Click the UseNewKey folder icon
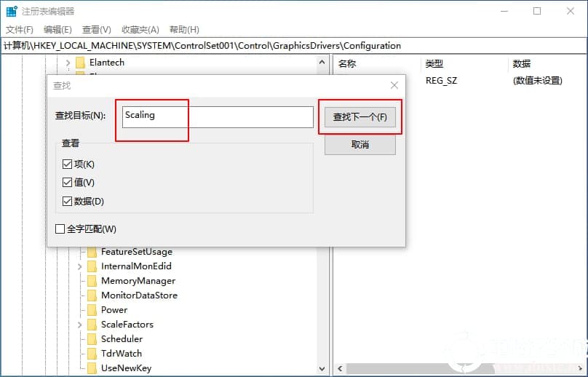Image resolution: width=588 pixels, height=377 pixels. click(92, 369)
